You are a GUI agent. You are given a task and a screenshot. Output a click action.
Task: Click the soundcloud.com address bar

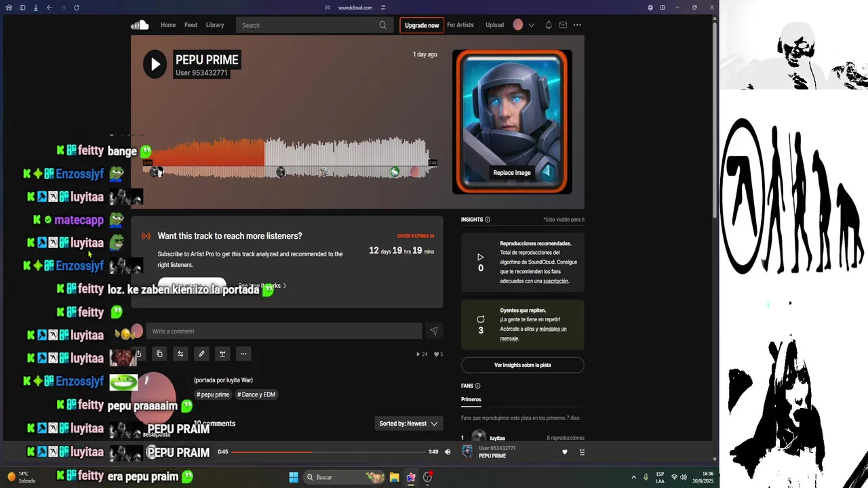tap(355, 7)
